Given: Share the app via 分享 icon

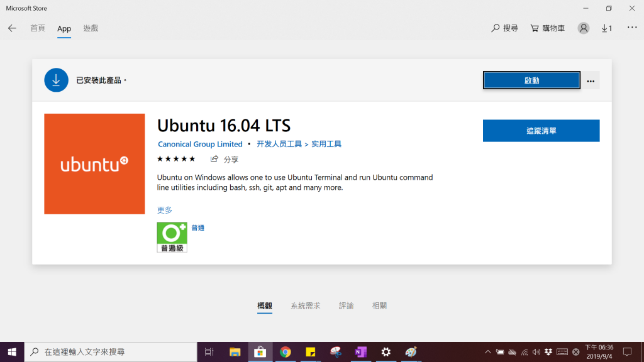Looking at the screenshot, I should click(x=225, y=159).
